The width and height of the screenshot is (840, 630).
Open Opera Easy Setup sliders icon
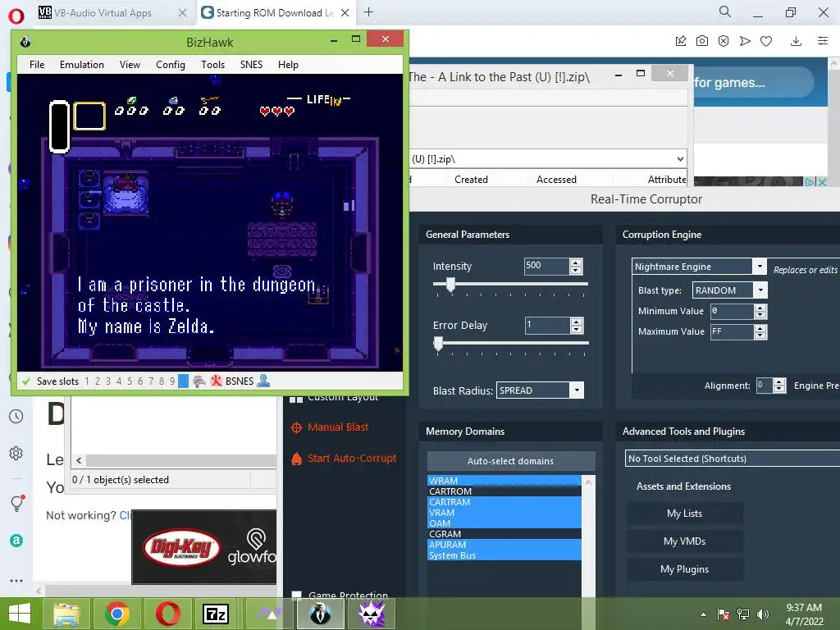[x=823, y=41]
